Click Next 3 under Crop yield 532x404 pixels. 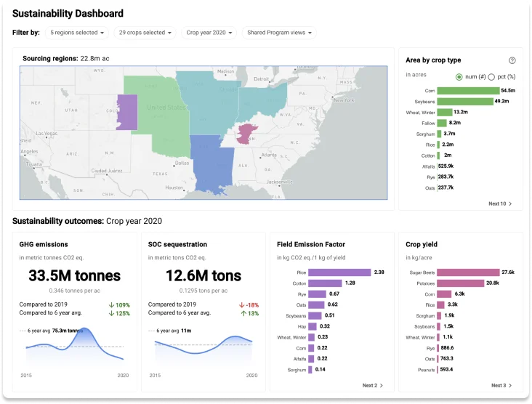coord(501,385)
